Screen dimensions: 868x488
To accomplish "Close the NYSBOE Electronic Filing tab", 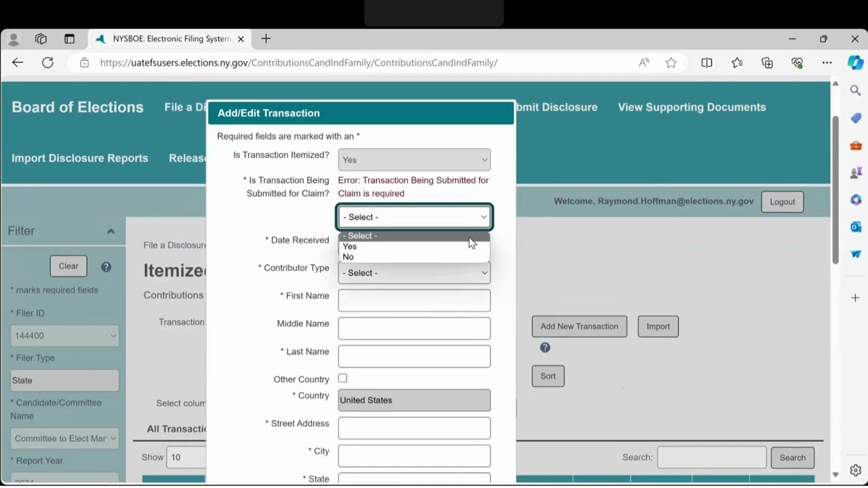I will [x=240, y=39].
